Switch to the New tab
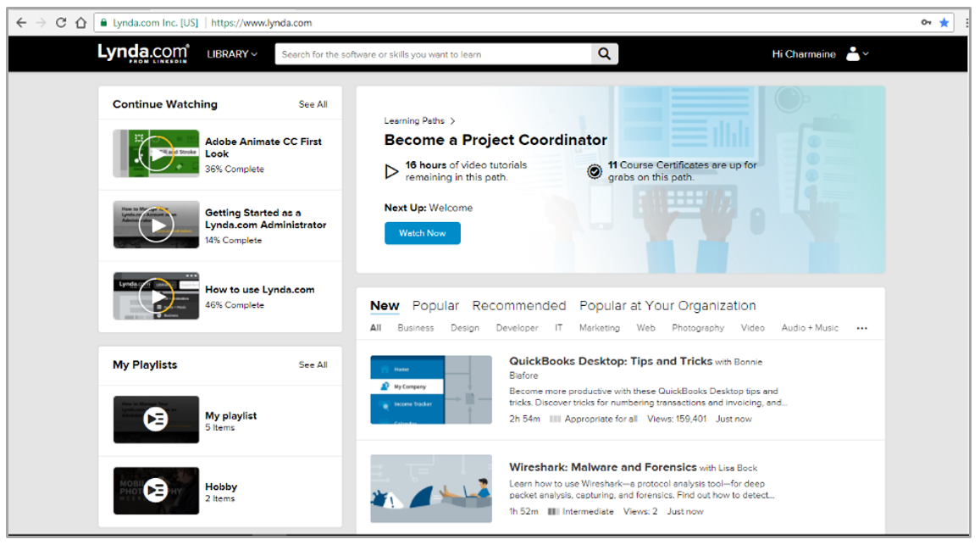 (385, 306)
